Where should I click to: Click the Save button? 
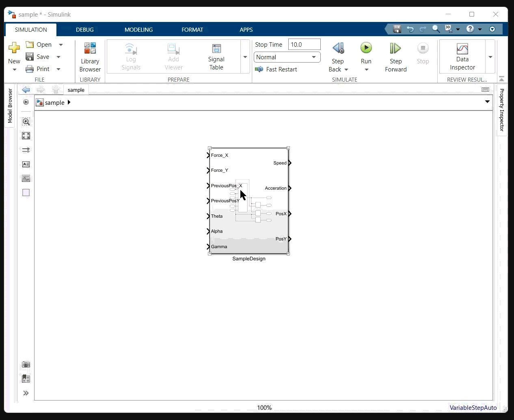(x=38, y=57)
